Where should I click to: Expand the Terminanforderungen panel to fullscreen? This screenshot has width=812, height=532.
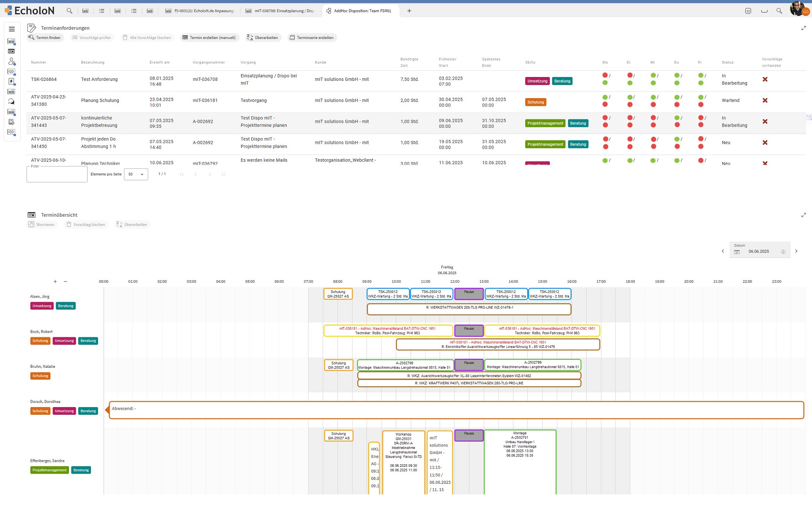(x=803, y=28)
